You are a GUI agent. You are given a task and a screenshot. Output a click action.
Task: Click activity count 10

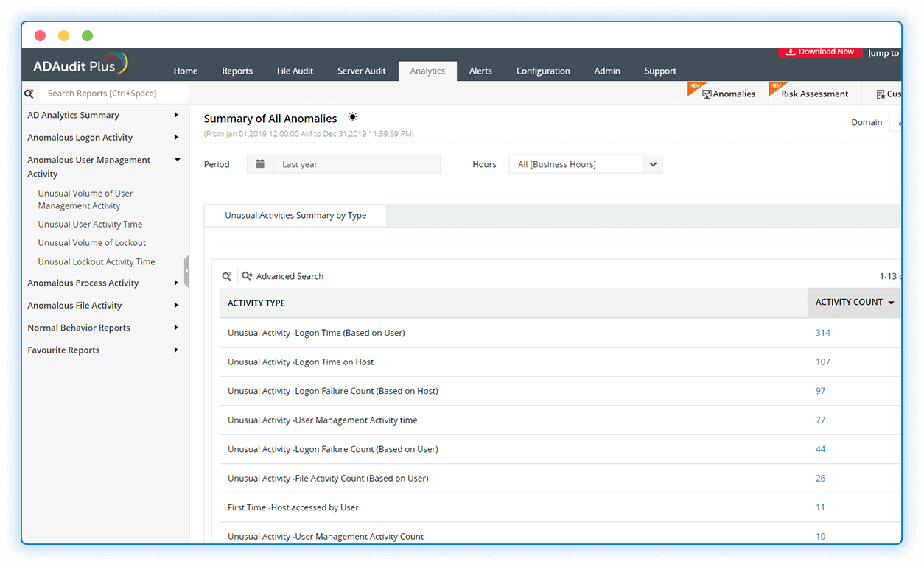[820, 537]
